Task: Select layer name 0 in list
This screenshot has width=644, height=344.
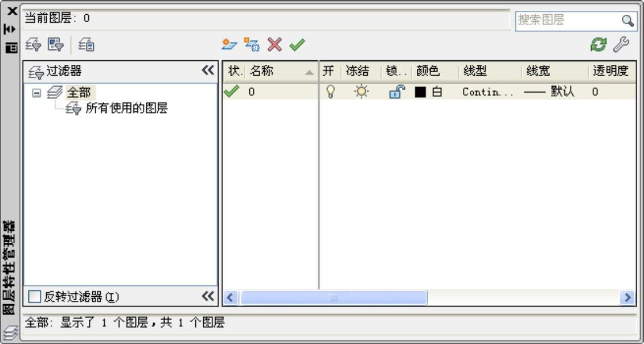Action: [x=251, y=92]
